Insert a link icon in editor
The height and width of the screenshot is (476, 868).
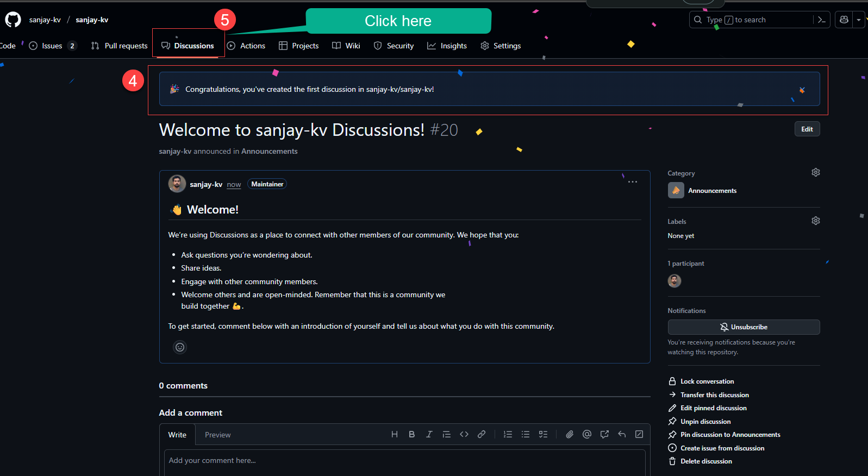click(x=482, y=434)
